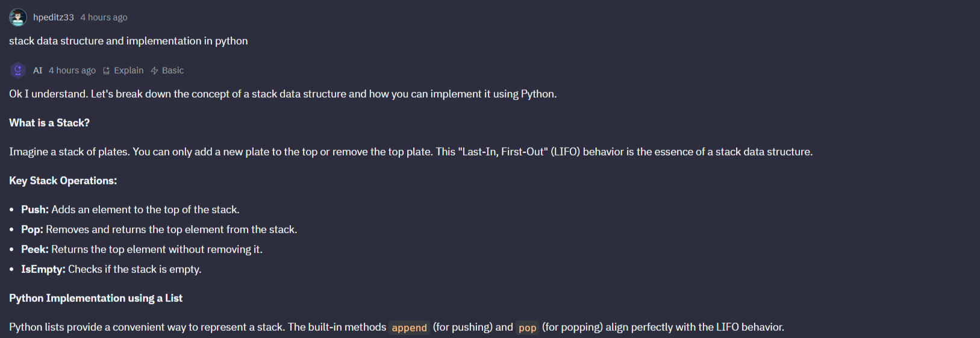The height and width of the screenshot is (338, 980).
Task: Select the Basic level label
Action: click(x=173, y=70)
